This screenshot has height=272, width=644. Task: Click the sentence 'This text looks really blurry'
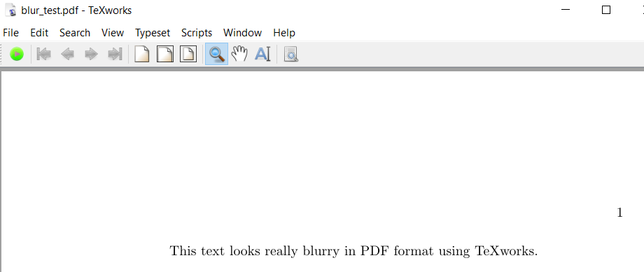pyautogui.click(x=255, y=250)
